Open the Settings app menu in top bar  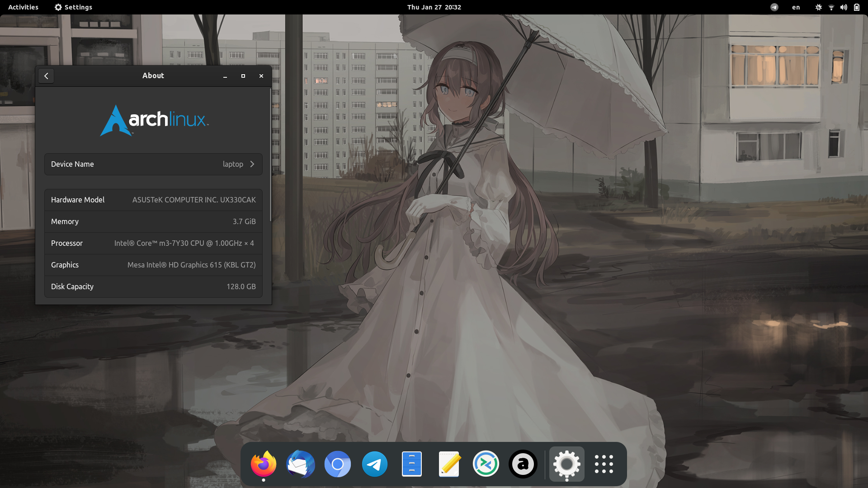click(73, 7)
